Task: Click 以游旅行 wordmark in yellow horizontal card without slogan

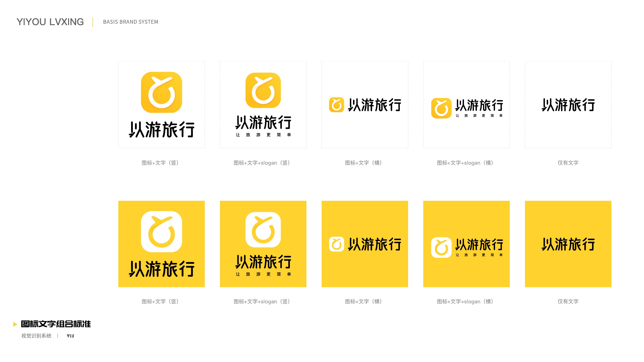Action: click(x=375, y=244)
